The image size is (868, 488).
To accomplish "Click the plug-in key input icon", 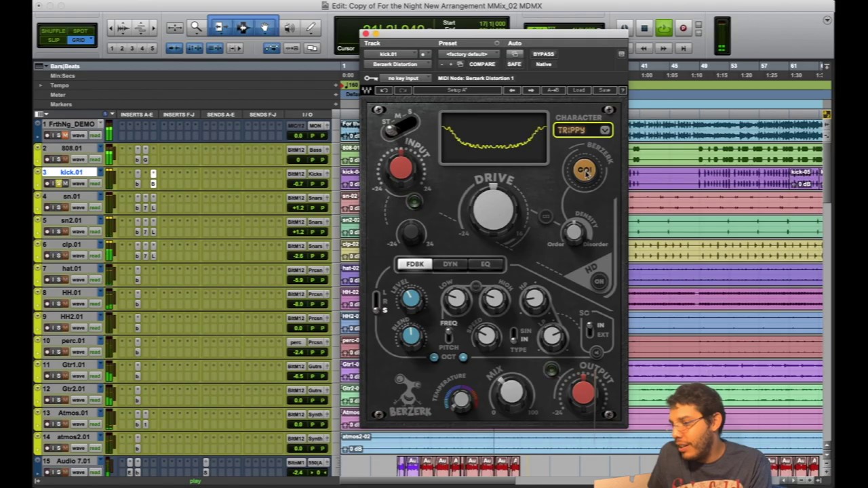I will tap(370, 78).
